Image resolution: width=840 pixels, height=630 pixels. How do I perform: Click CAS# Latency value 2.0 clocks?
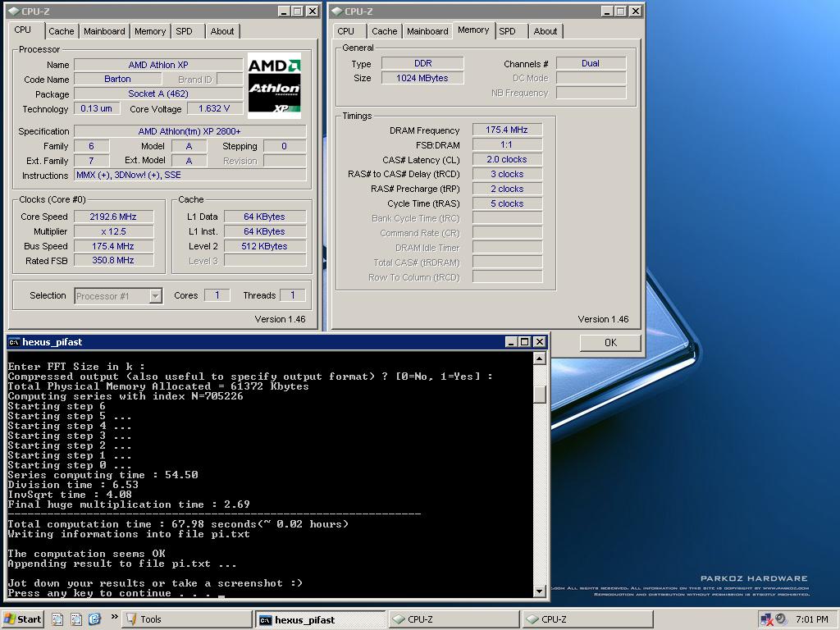click(x=507, y=160)
